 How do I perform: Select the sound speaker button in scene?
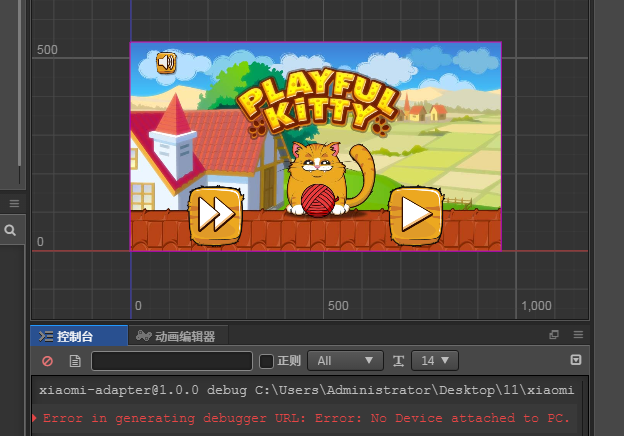click(166, 62)
